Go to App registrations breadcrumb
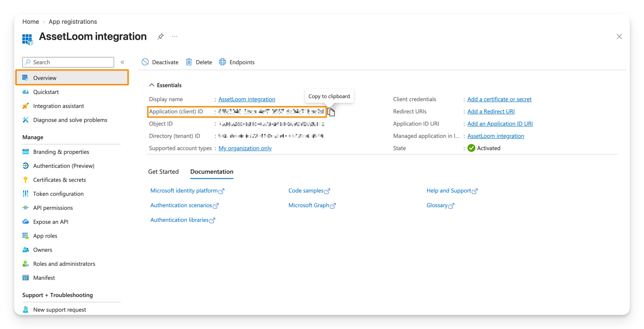This screenshot has height=329, width=644. pyautogui.click(x=73, y=21)
